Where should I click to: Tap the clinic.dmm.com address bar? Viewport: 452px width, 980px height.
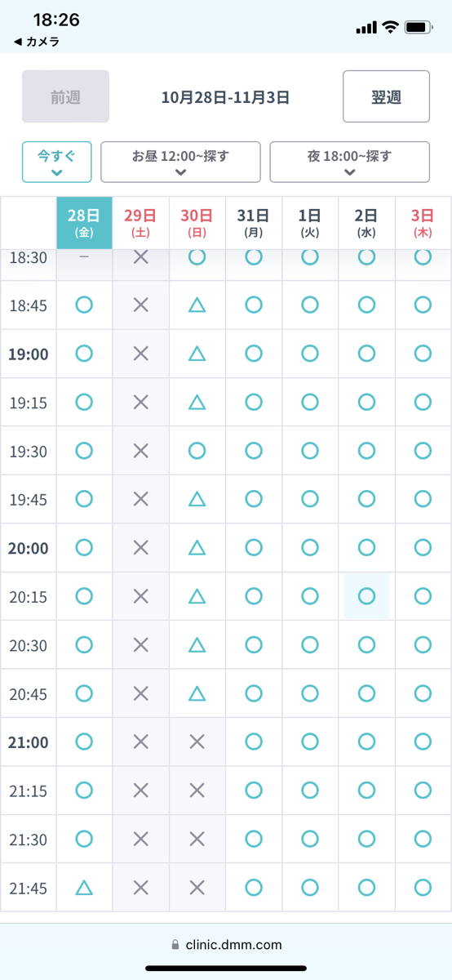point(226,945)
